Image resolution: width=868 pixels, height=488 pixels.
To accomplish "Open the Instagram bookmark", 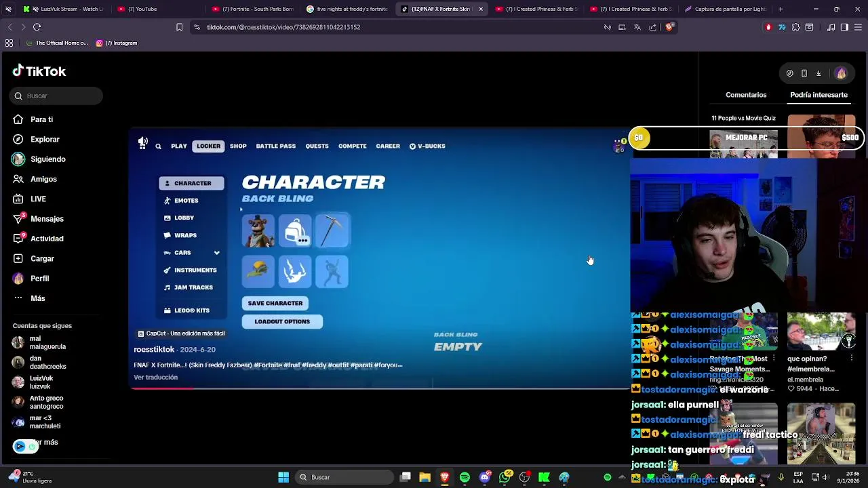I will 116,43.
